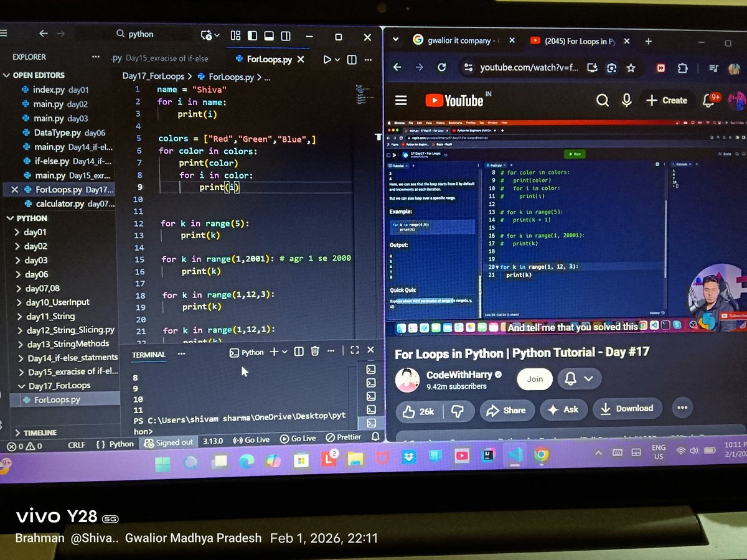The height and width of the screenshot is (560, 747).
Task: Click the Prettier status bar item
Action: point(344,437)
